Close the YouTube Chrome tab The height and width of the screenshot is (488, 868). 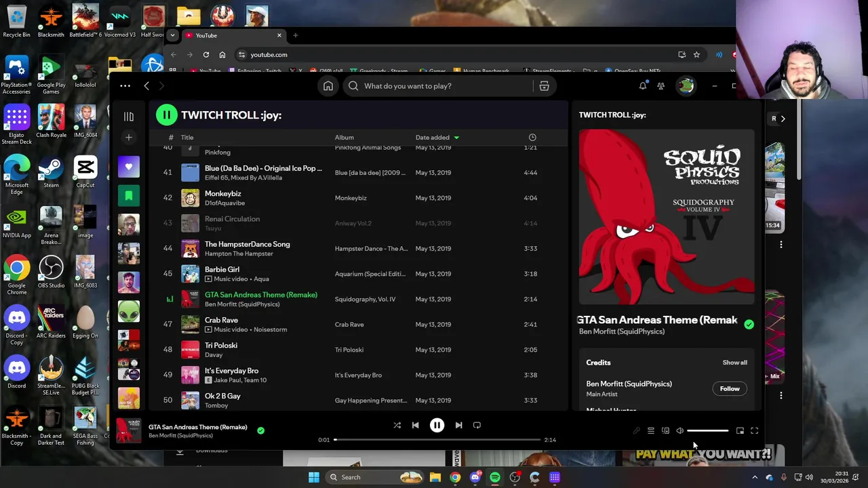point(279,35)
